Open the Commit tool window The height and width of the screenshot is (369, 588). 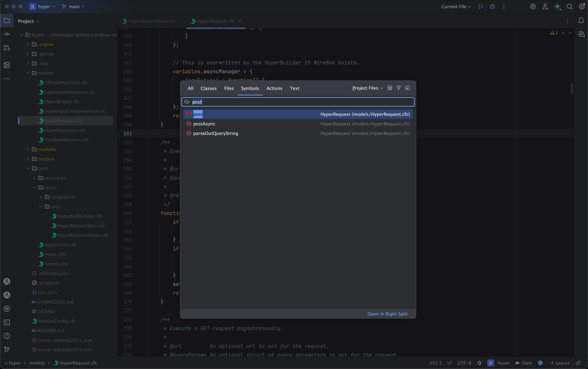7,34
